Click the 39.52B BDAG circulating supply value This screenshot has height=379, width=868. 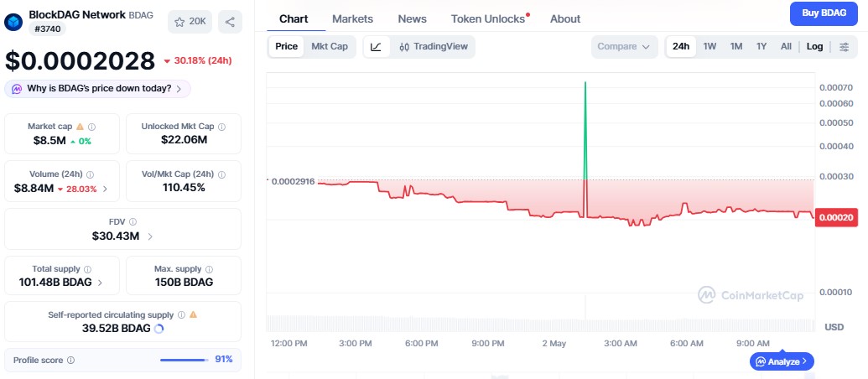(117, 329)
